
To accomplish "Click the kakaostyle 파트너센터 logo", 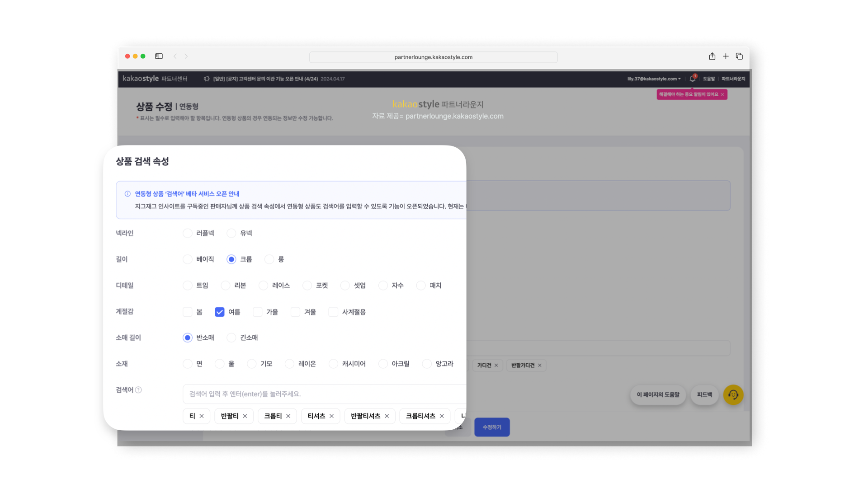I will point(155,79).
